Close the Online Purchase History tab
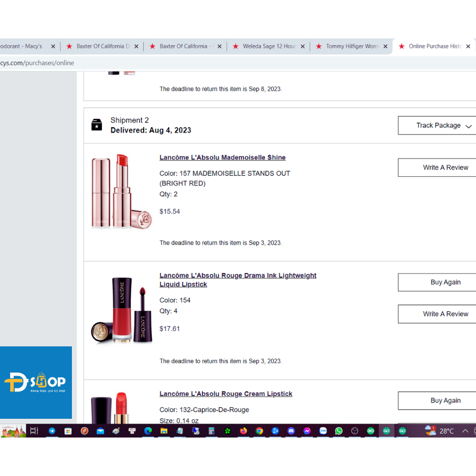 468,46
